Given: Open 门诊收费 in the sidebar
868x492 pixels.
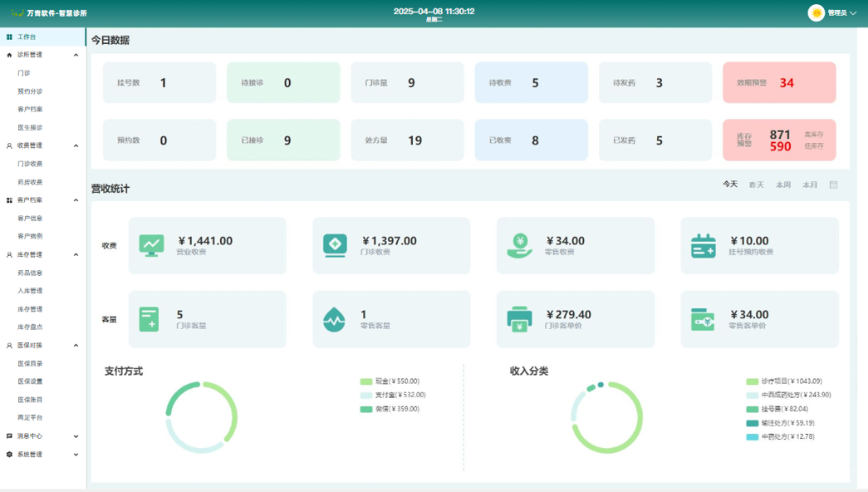Looking at the screenshot, I should (30, 164).
